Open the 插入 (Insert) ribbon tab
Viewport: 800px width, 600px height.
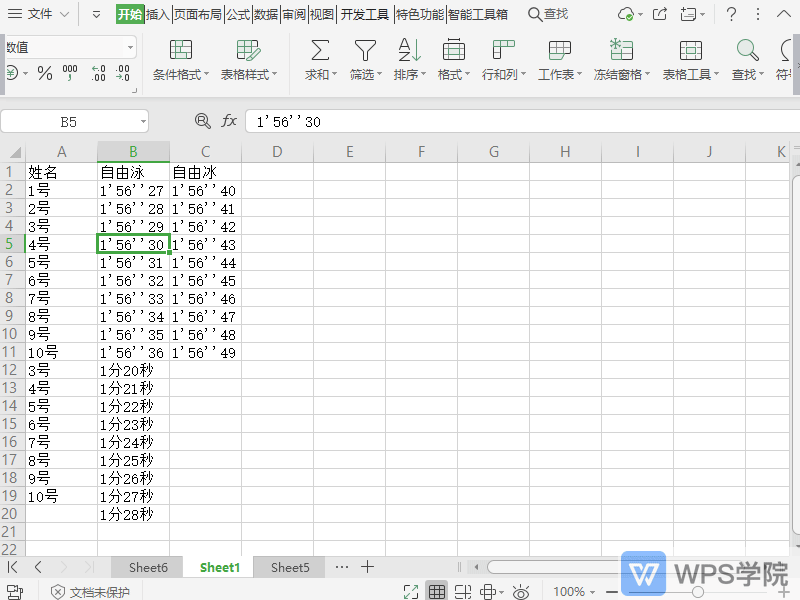(158, 14)
